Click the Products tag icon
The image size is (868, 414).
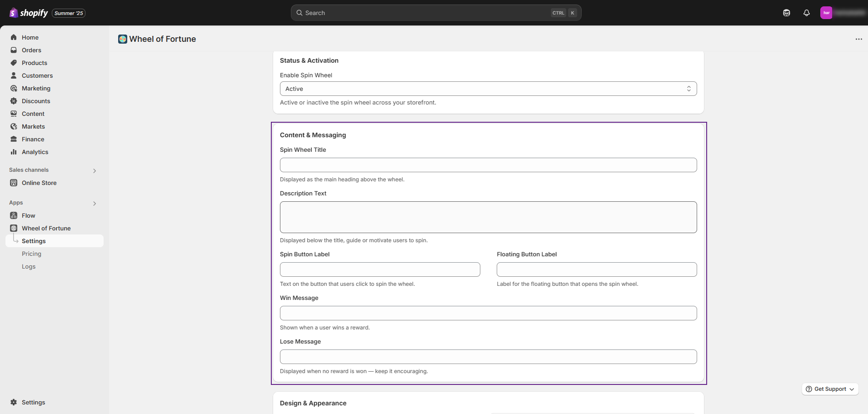(14, 63)
